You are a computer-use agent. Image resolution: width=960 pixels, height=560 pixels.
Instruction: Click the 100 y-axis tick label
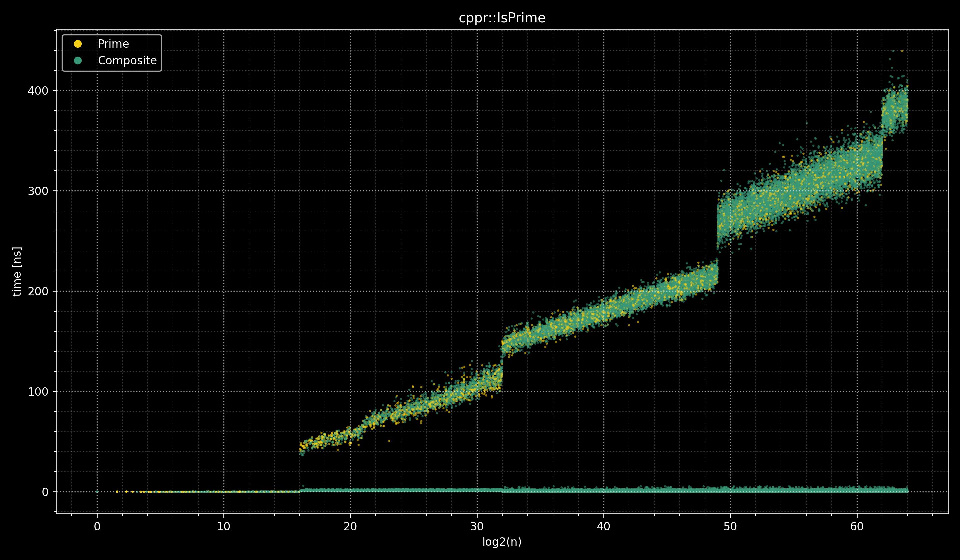pyautogui.click(x=38, y=392)
